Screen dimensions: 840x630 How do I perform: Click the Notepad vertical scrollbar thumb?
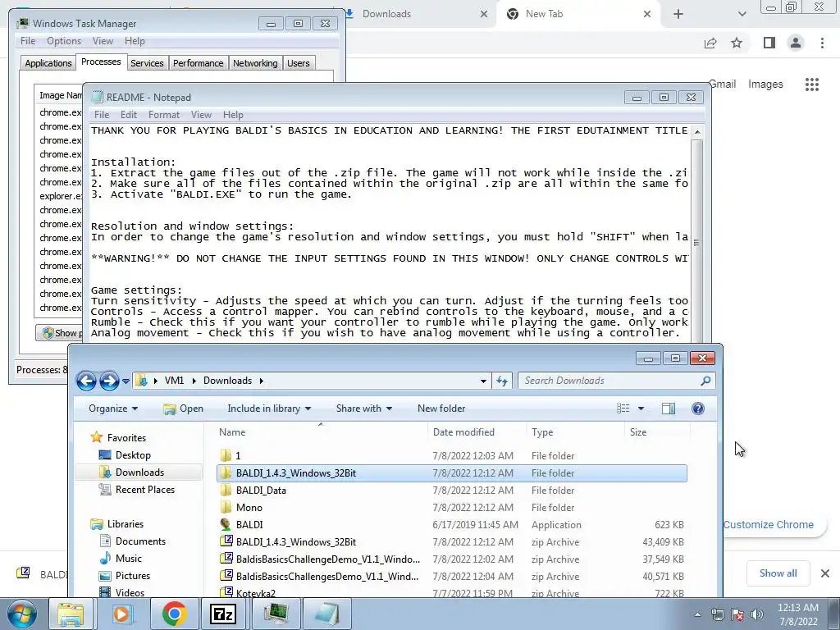point(696,242)
